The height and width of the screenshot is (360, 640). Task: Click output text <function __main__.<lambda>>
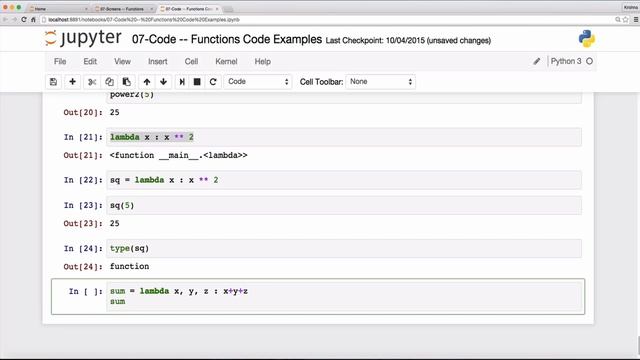click(178, 156)
